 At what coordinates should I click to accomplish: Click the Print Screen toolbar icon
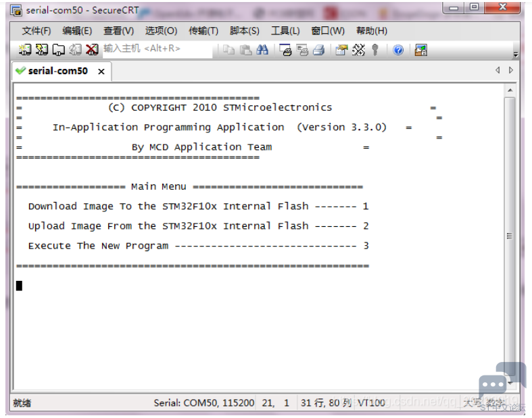click(285, 50)
